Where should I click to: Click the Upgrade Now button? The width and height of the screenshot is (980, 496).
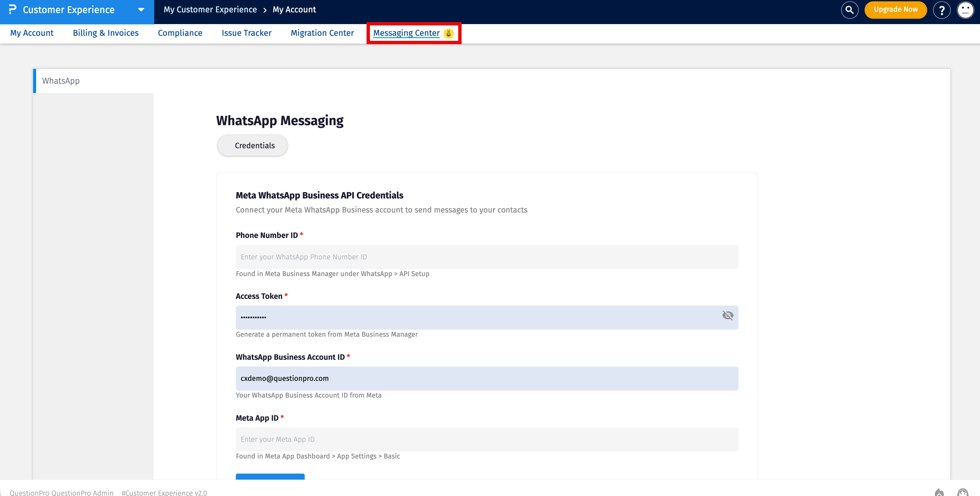pyautogui.click(x=895, y=9)
